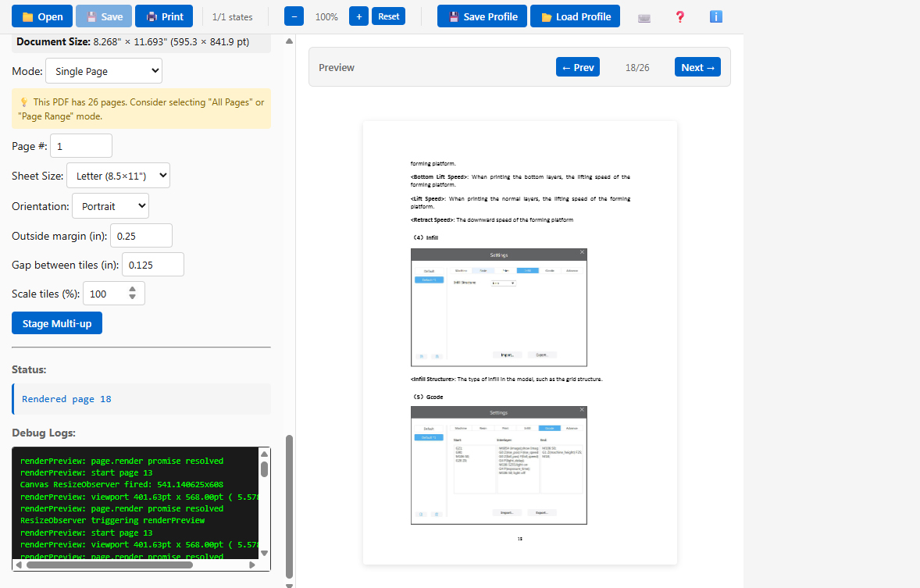This screenshot has width=920, height=588.
Task: Click the blue info icon
Action: pyautogui.click(x=715, y=17)
